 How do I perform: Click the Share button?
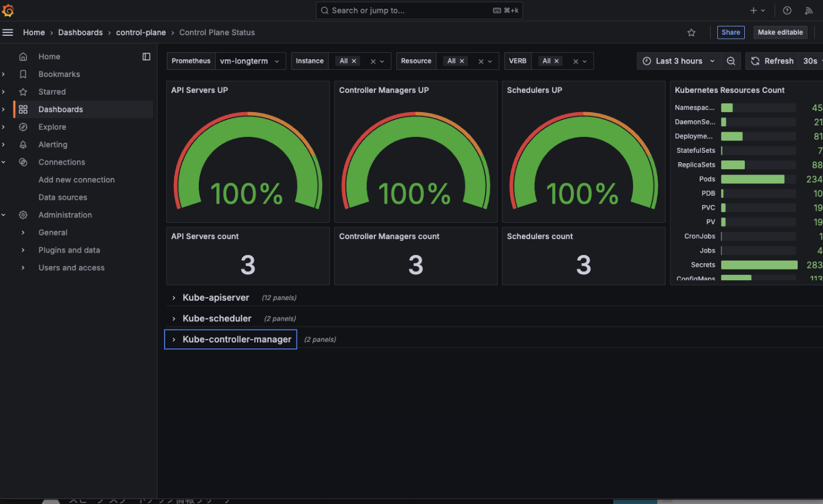coord(731,32)
